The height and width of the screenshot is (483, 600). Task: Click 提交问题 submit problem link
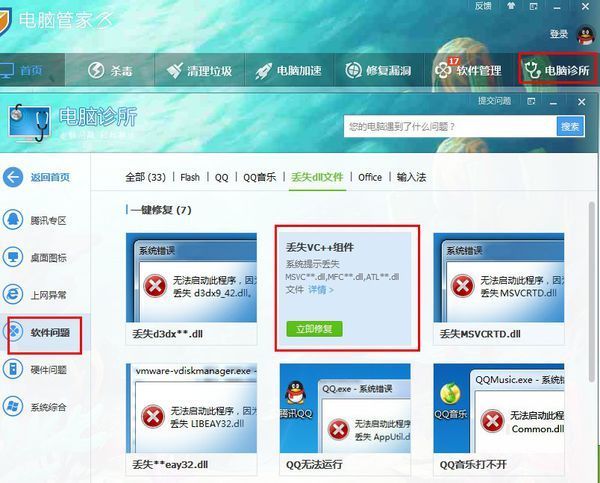click(x=494, y=101)
